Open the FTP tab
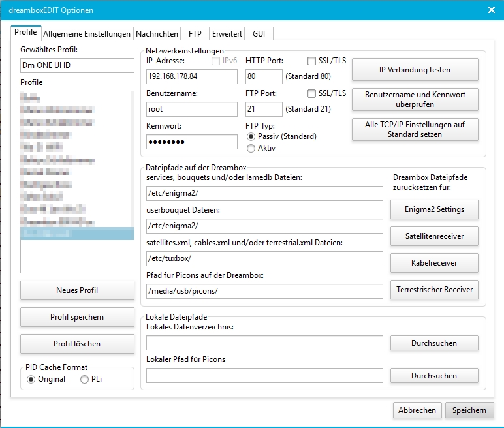This screenshot has height=428, width=504. point(195,33)
